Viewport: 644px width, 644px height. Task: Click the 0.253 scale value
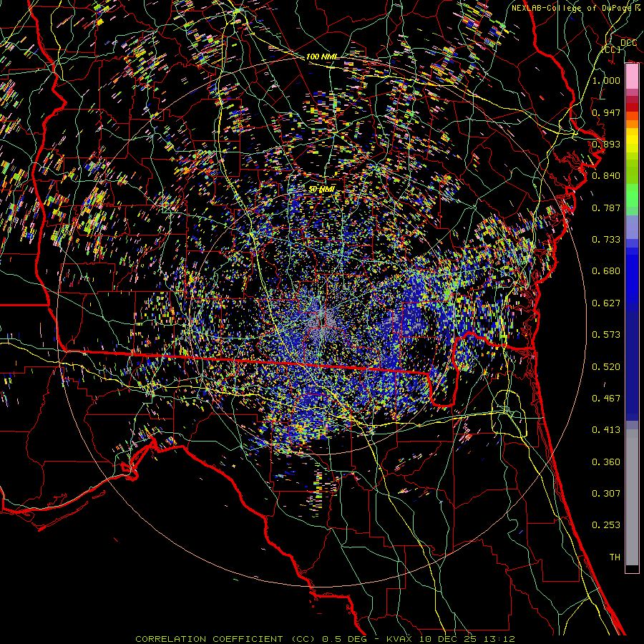click(606, 525)
